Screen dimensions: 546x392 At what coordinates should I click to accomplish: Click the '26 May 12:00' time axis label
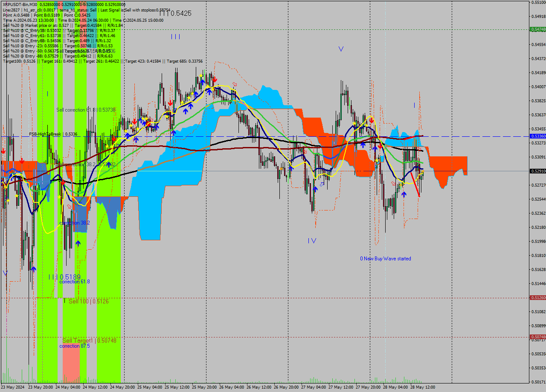pos(259,387)
